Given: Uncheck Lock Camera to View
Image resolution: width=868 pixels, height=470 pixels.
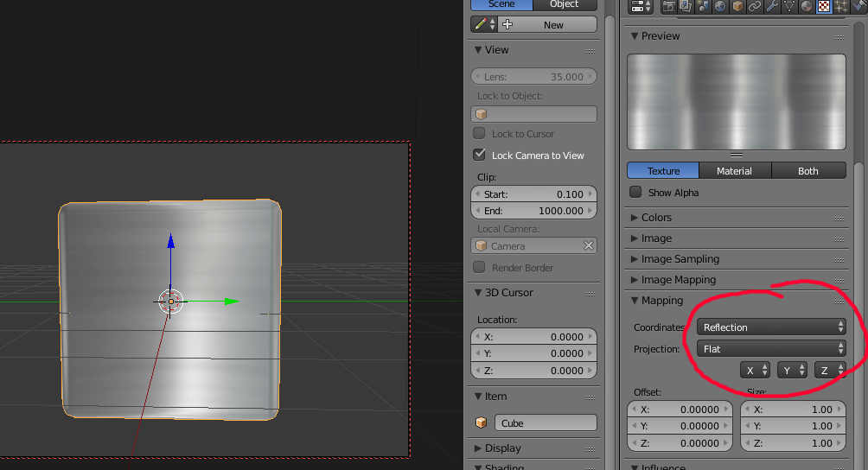Looking at the screenshot, I should [x=480, y=155].
